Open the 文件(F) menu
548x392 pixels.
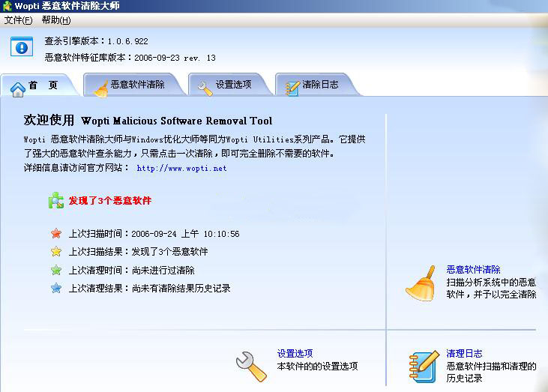click(x=19, y=20)
